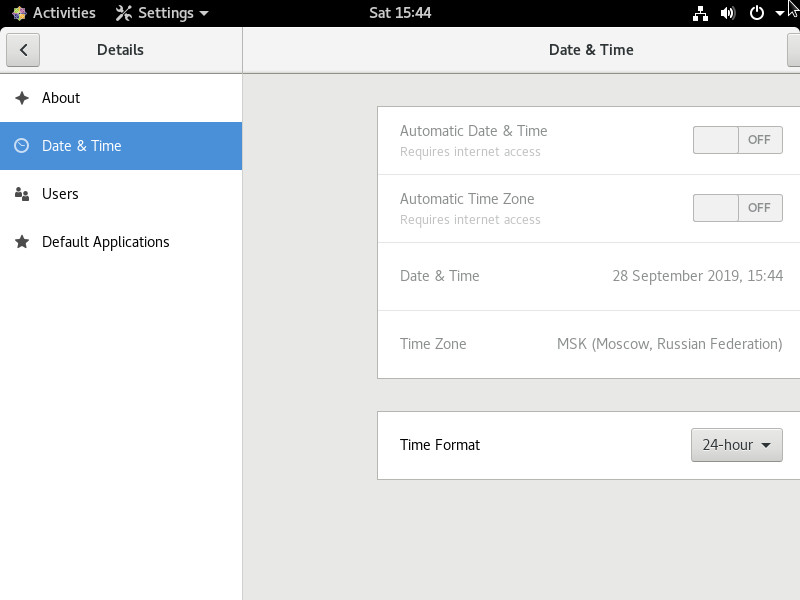Click the back arrow button in Details header
Image resolution: width=800 pixels, height=600 pixels.
(23, 50)
